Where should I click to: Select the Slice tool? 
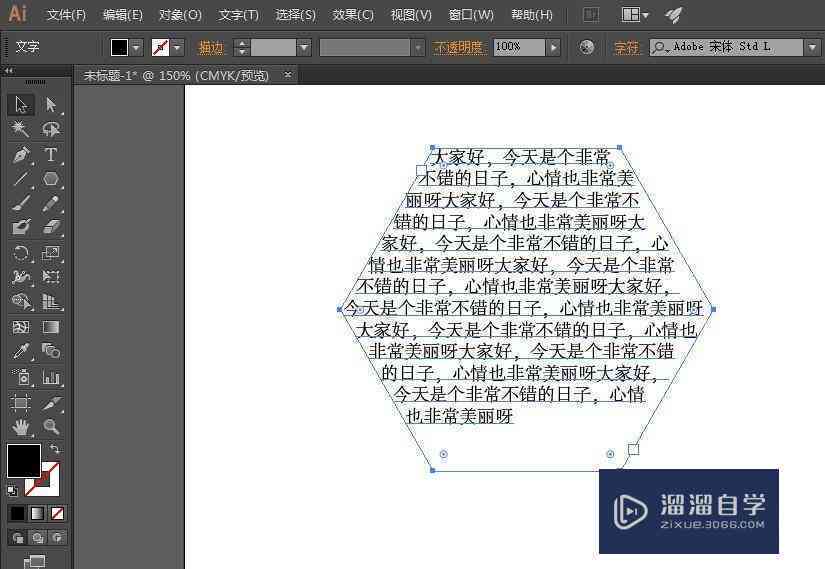(x=51, y=403)
